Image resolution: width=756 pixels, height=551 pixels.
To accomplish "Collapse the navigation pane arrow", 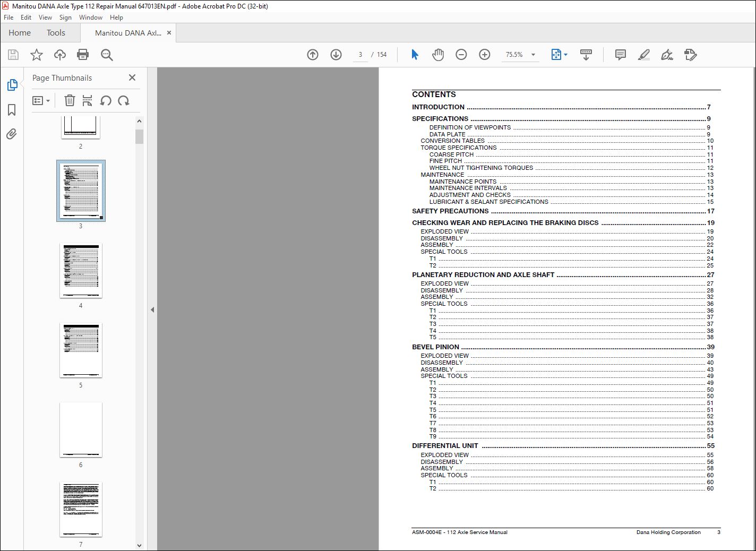I will (x=152, y=309).
